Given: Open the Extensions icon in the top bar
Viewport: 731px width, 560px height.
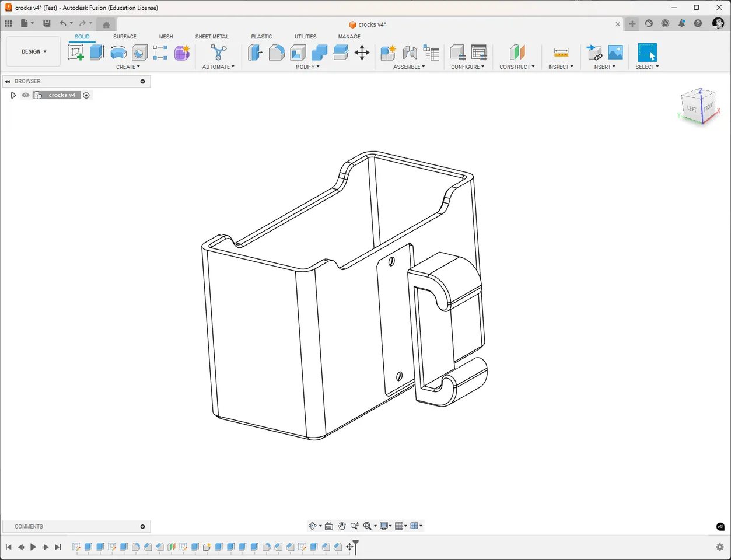Looking at the screenshot, I should pos(649,23).
